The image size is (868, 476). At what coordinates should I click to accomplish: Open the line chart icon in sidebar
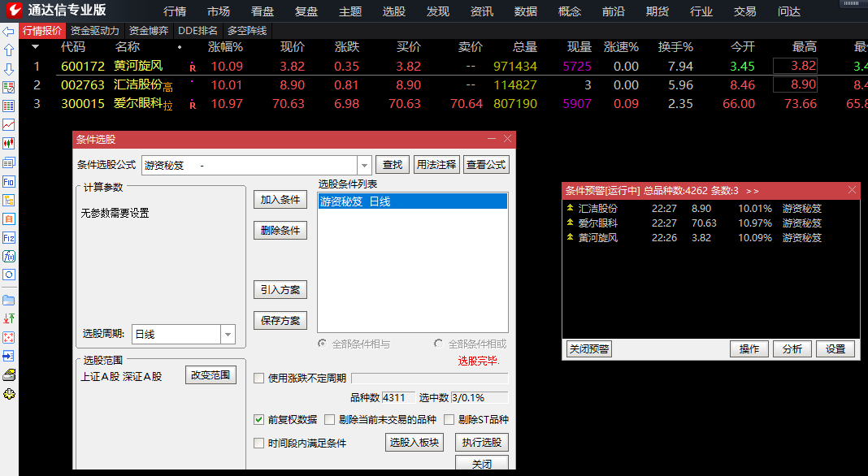click(x=8, y=125)
